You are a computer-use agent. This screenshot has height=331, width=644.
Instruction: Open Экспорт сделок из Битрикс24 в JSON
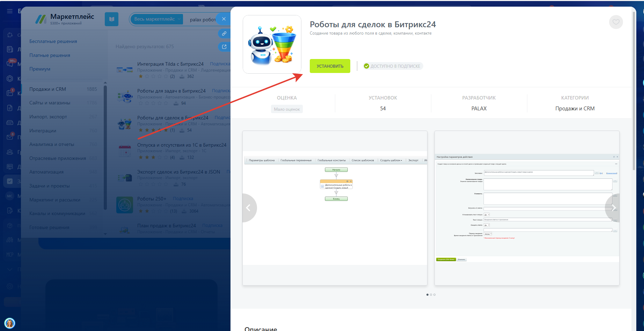(x=178, y=172)
